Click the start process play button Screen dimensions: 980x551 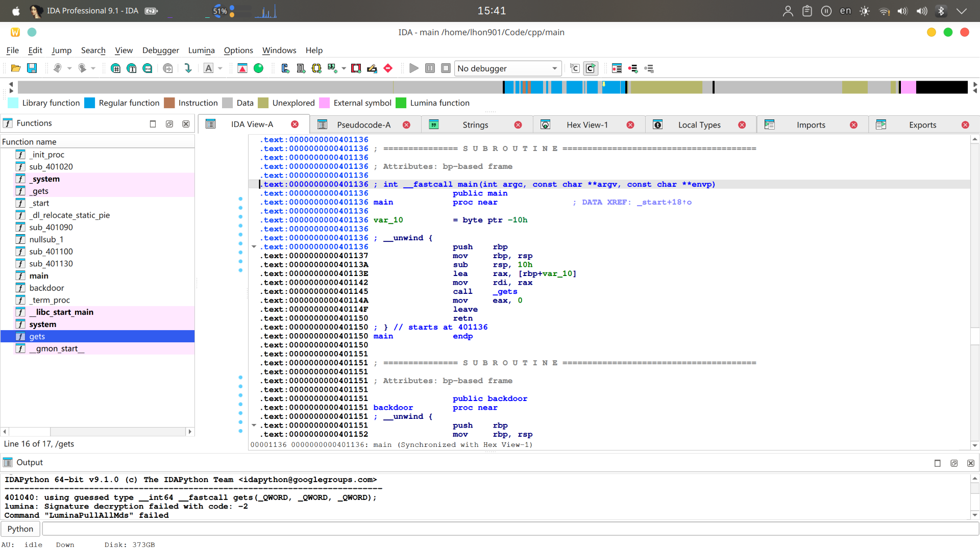414,68
